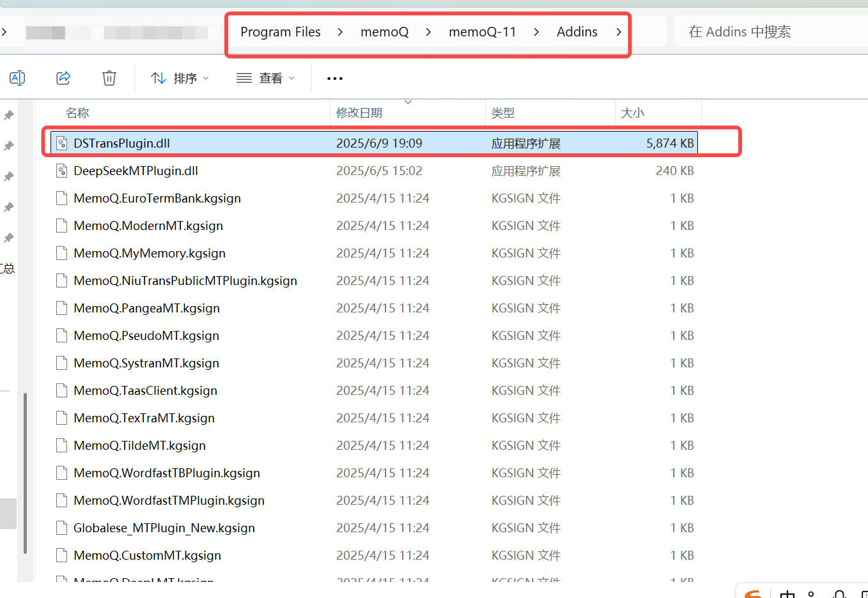
Task: Click the MemoQ.WordfastTBPlugin.kgsign file icon
Action: pyautogui.click(x=61, y=473)
